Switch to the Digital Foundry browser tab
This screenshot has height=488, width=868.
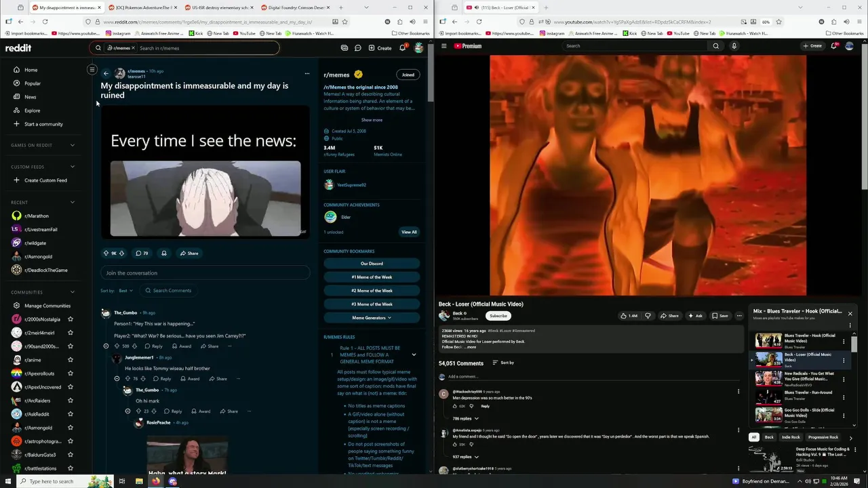(295, 7)
